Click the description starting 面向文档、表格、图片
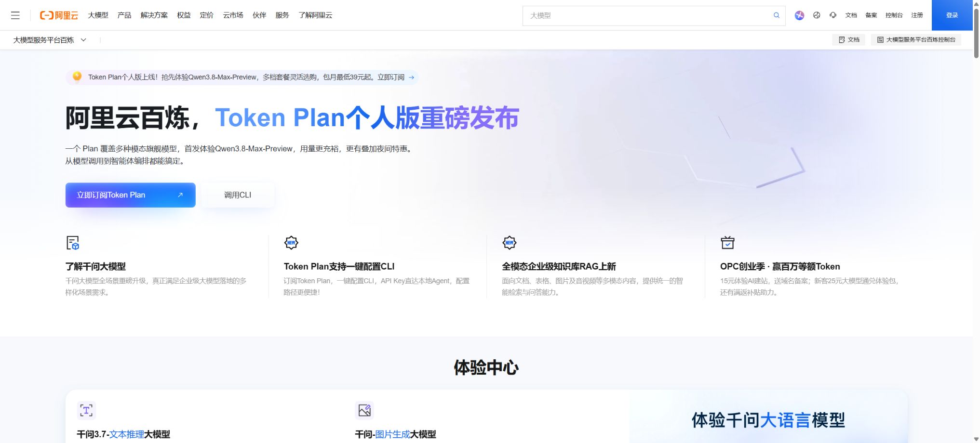 pos(592,287)
